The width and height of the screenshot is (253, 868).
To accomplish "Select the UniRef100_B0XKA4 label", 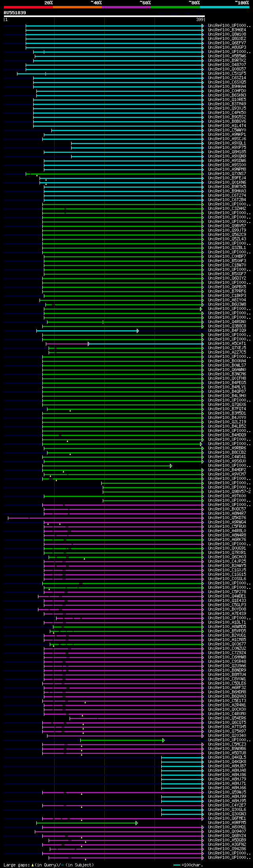I will tap(227, 361).
